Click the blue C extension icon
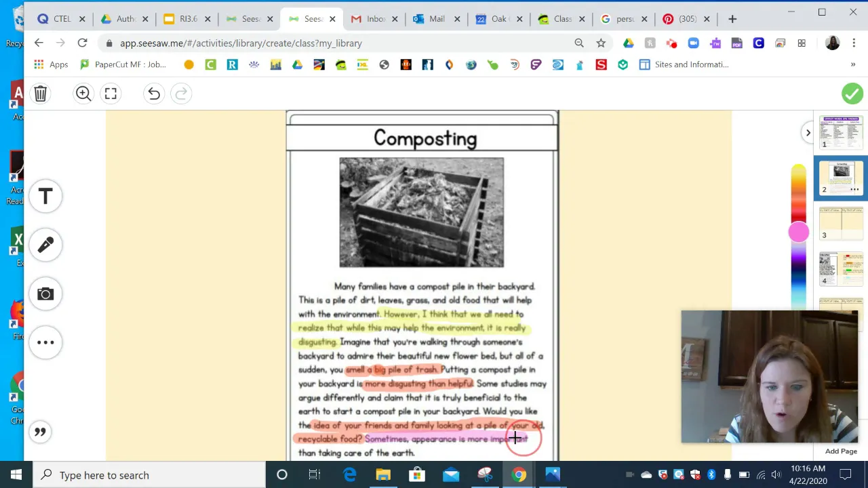The height and width of the screenshot is (488, 868). (x=758, y=43)
